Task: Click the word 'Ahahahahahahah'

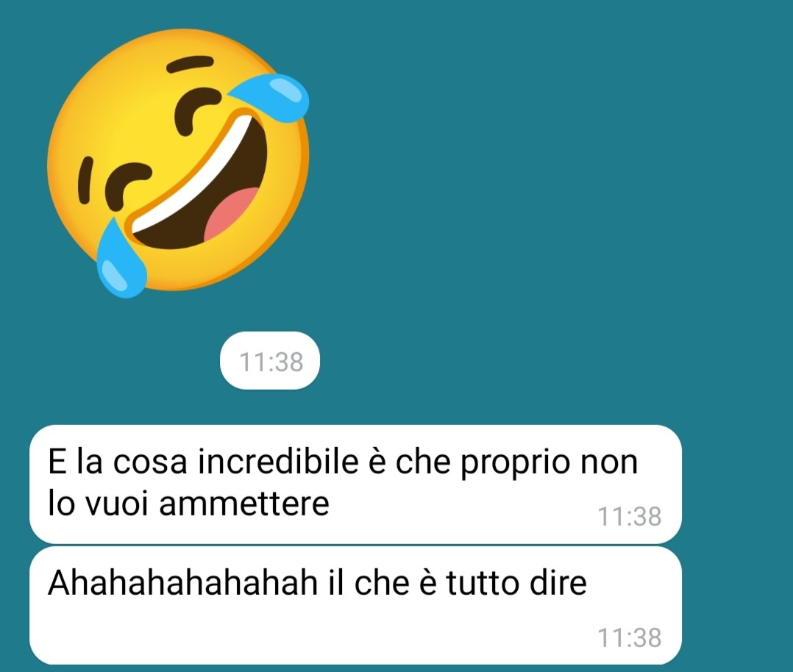Action: pos(182,582)
